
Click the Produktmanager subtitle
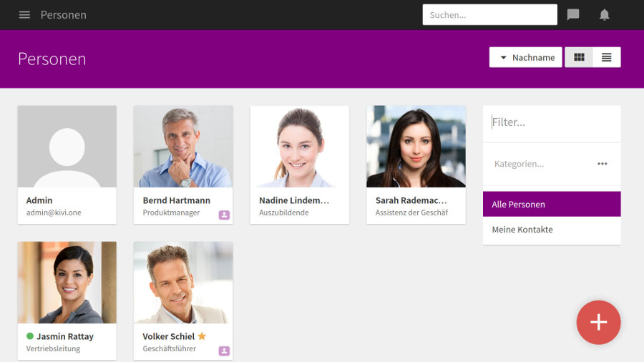[x=171, y=212]
